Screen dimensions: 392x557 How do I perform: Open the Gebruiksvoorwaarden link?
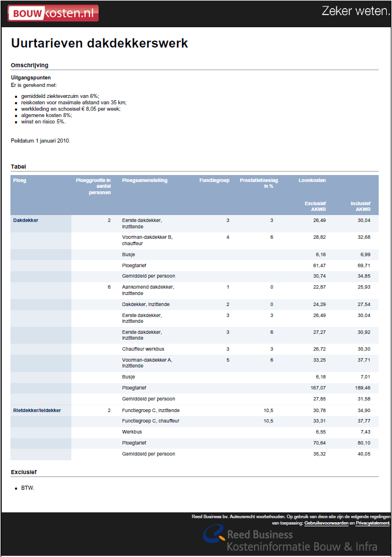pyautogui.click(x=326, y=523)
